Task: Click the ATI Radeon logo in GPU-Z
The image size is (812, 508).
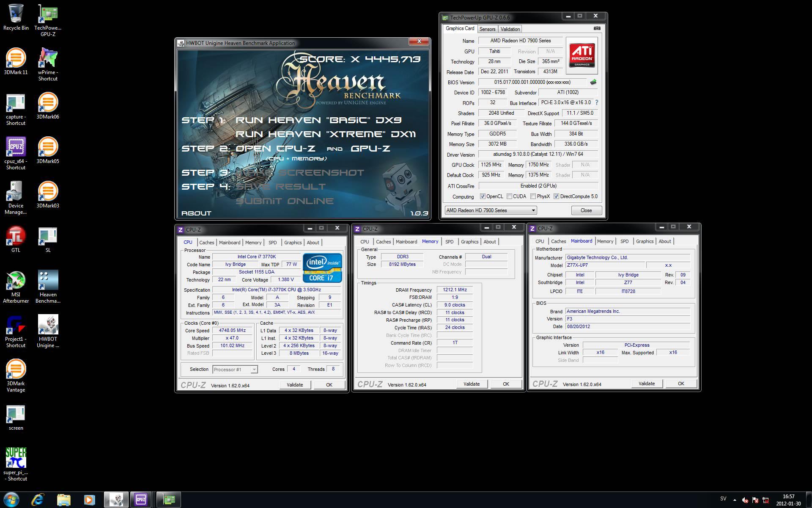Action: tap(582, 55)
